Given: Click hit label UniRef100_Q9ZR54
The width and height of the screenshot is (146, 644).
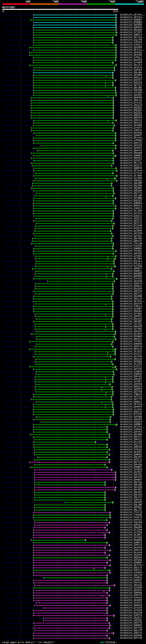Looking at the screenshot, I should coord(131,48).
